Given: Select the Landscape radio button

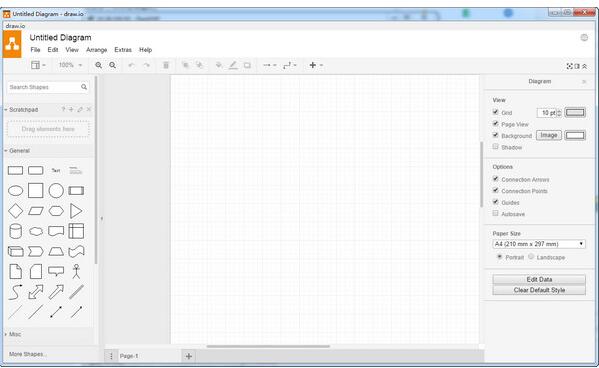Looking at the screenshot, I should click(x=531, y=256).
